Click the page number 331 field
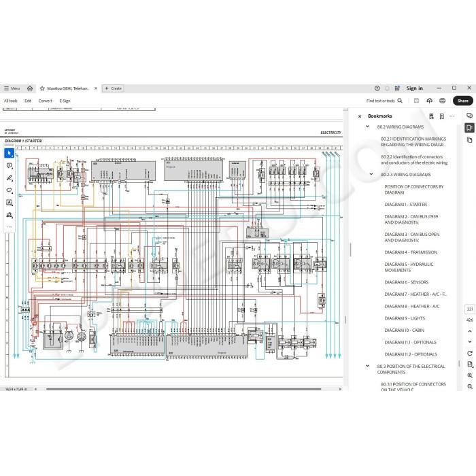The height and width of the screenshot is (476, 476). 470,309
